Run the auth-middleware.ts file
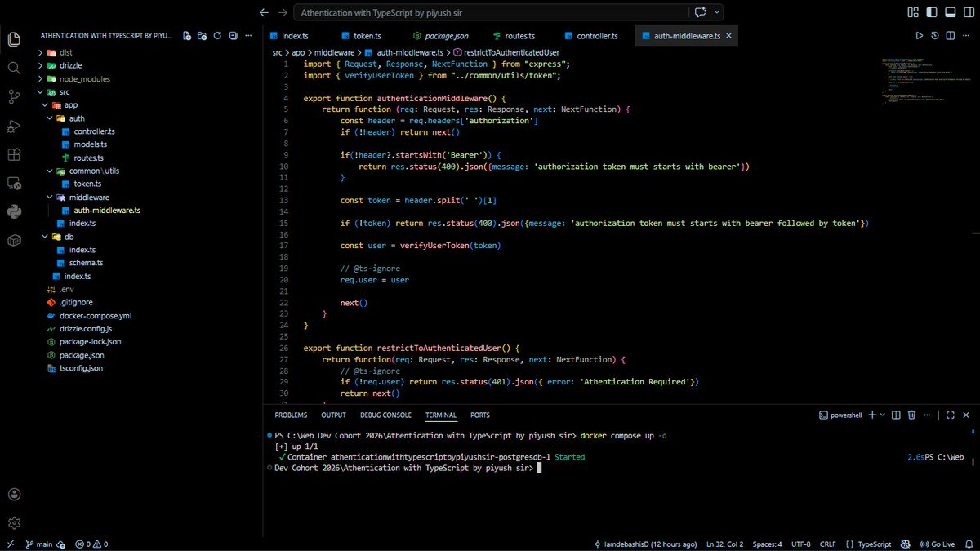The image size is (980, 551). pyautogui.click(x=919, y=35)
